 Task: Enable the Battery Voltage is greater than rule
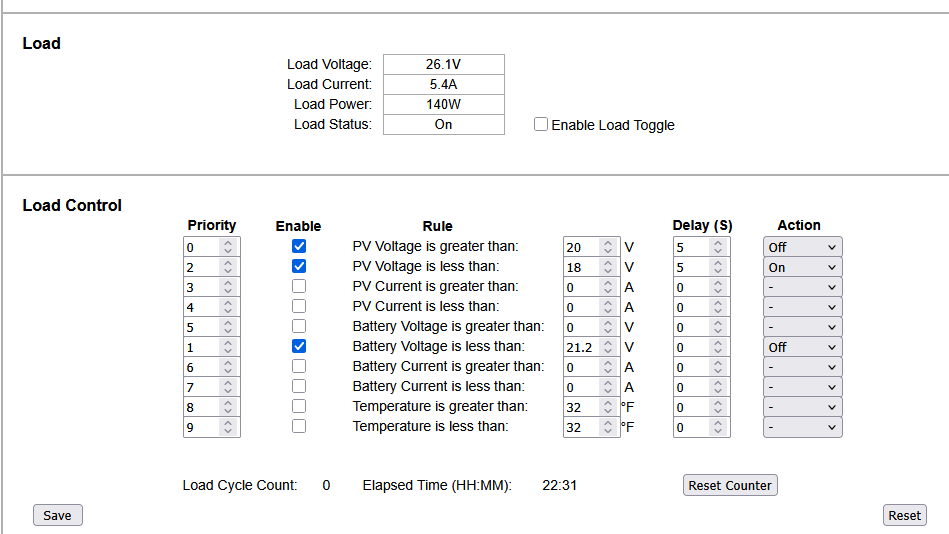click(x=298, y=326)
